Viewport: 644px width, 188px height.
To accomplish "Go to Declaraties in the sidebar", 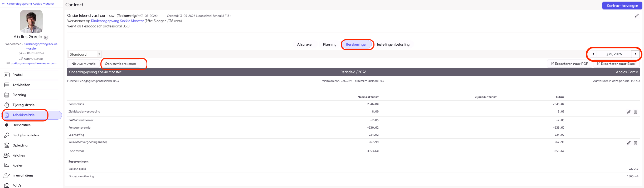I will [x=21, y=125].
